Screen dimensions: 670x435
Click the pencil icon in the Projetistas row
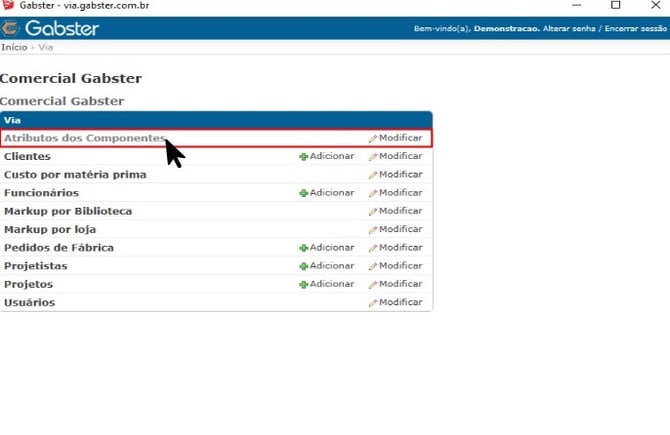point(373,266)
